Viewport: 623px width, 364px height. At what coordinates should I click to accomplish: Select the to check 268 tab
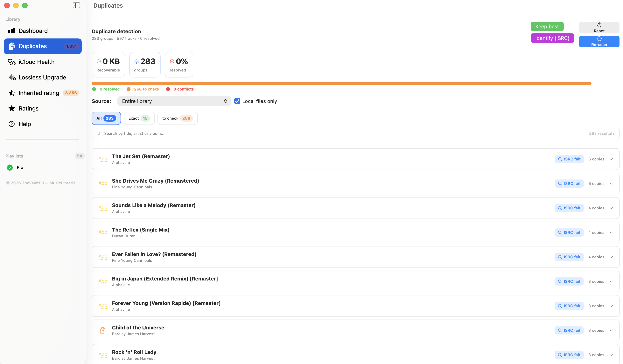coord(177,118)
